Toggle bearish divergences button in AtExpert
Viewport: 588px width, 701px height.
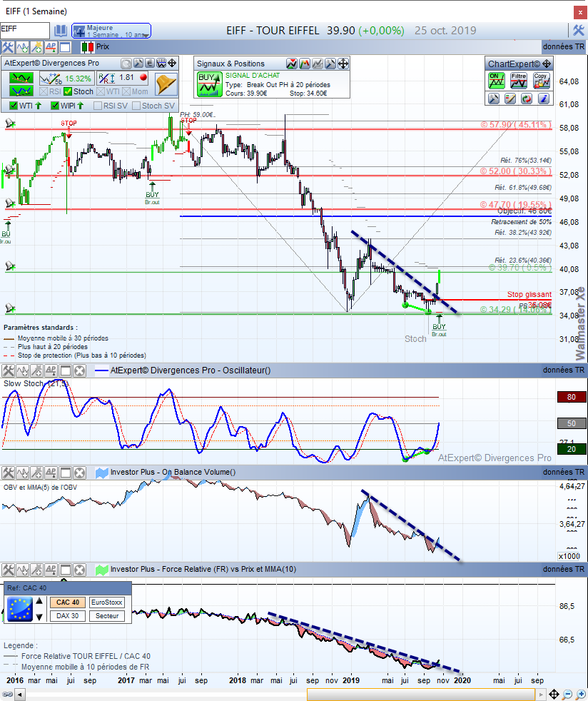coord(21,79)
